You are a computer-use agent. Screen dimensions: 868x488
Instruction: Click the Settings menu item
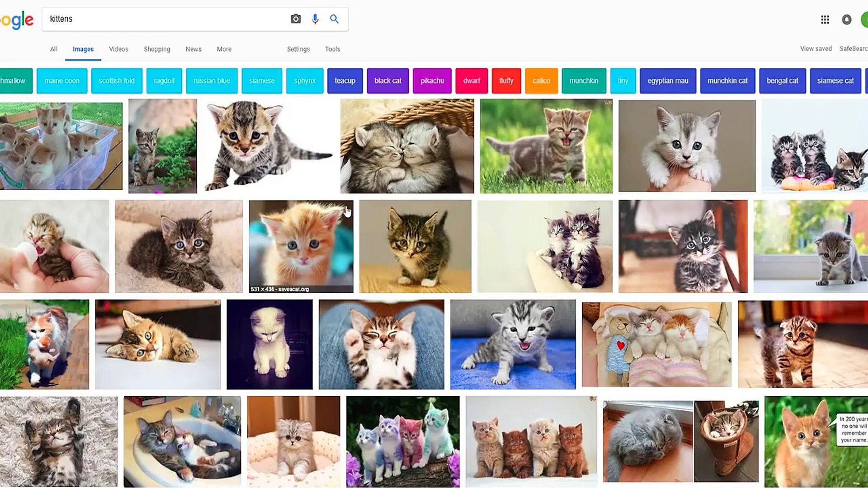click(x=298, y=49)
